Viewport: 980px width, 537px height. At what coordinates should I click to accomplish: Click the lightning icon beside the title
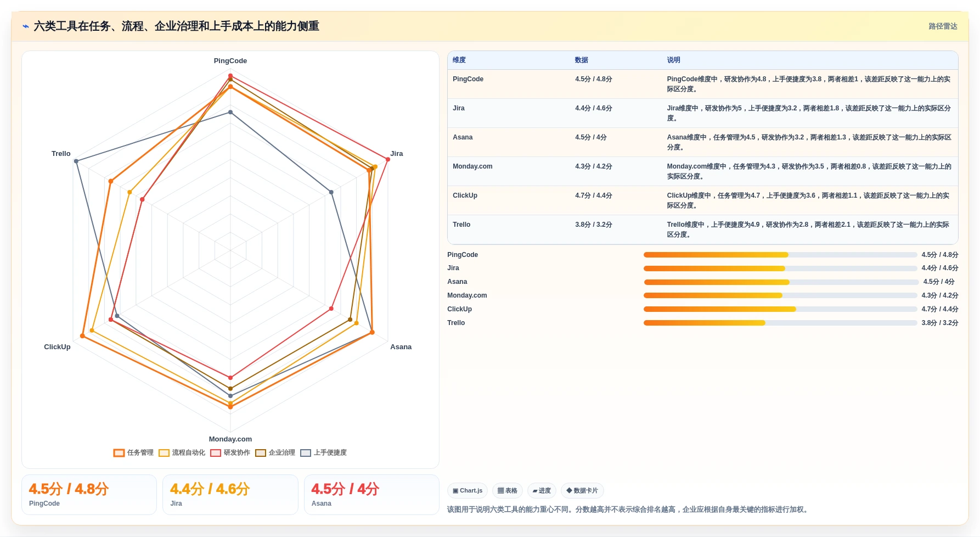coord(25,26)
